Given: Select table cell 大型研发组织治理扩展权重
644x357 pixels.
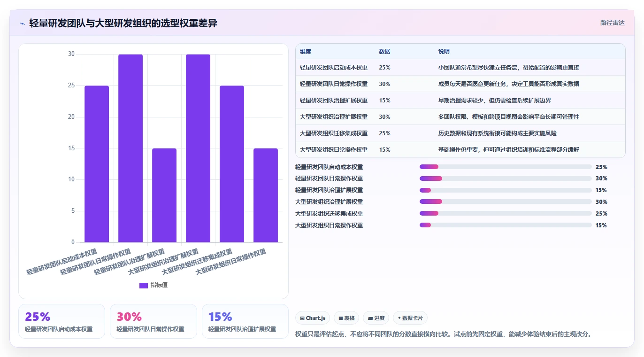Looking at the screenshot, I should click(334, 117).
